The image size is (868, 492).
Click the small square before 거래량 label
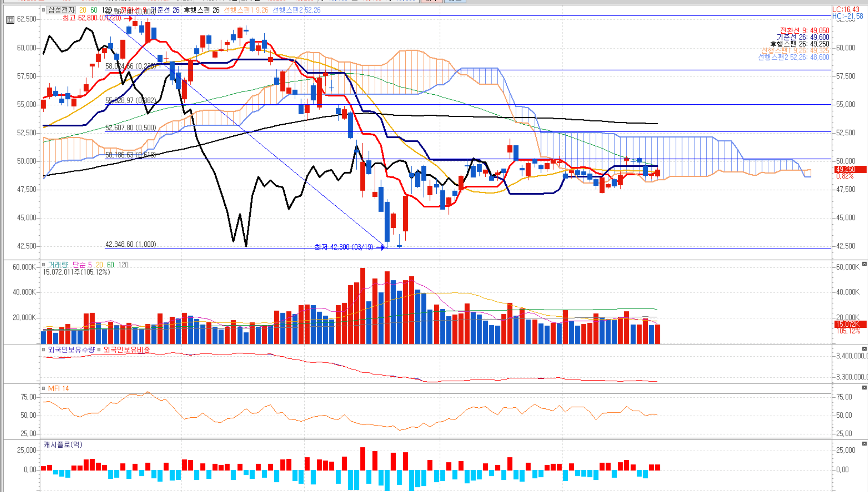44,264
